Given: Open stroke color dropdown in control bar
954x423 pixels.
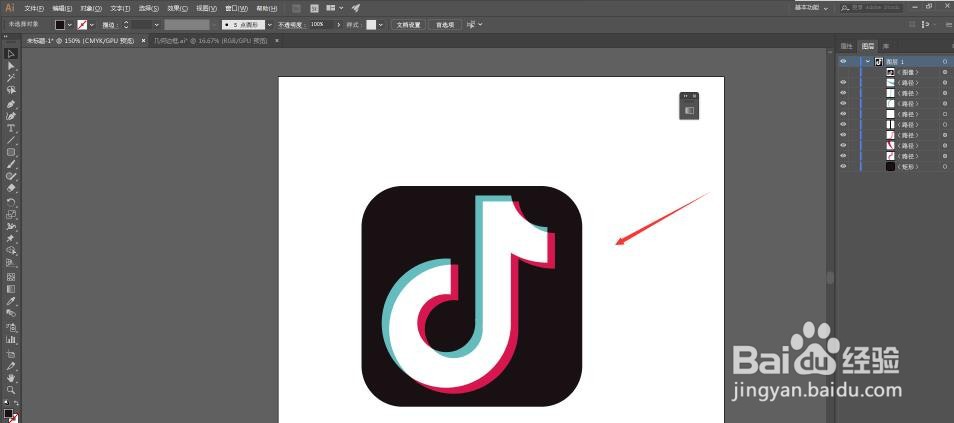Looking at the screenshot, I should click(x=92, y=25).
